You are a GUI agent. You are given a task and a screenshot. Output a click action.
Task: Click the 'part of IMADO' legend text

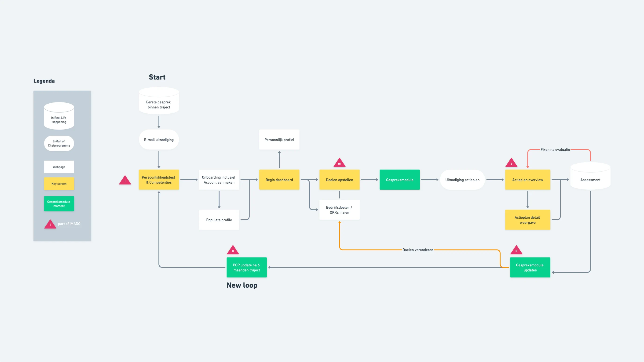[69, 224]
